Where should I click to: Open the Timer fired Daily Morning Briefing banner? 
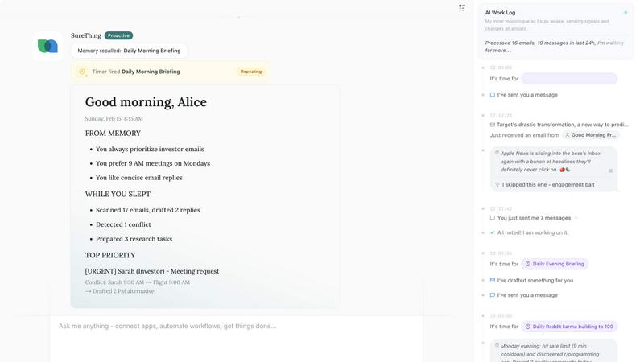point(171,72)
